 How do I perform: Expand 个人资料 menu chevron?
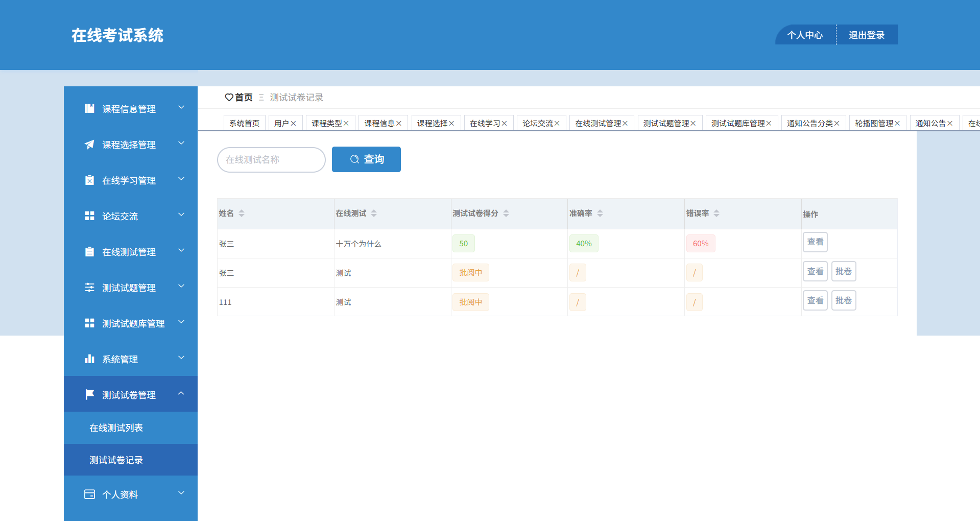pyautogui.click(x=181, y=493)
